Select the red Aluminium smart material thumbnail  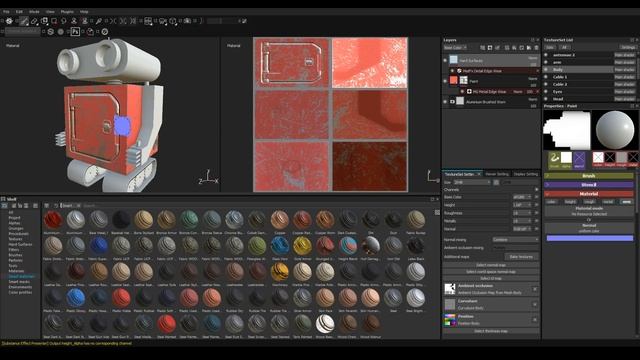pyautogui.click(x=53, y=220)
